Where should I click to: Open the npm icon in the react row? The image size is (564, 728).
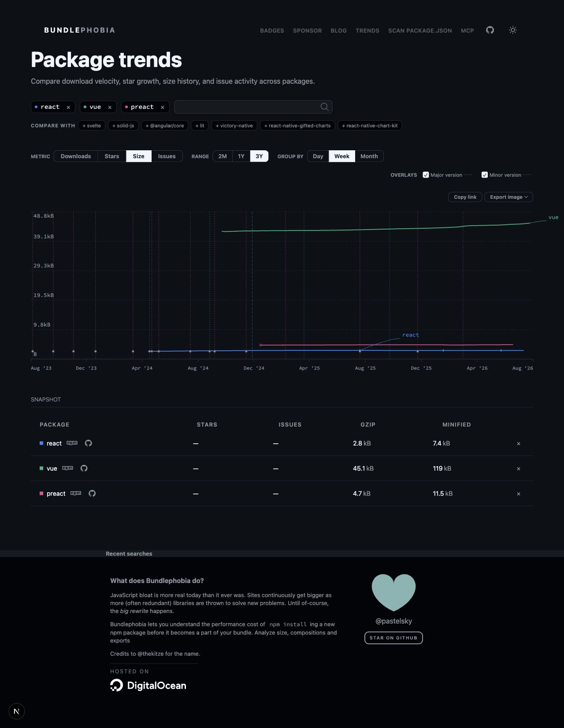point(72,443)
